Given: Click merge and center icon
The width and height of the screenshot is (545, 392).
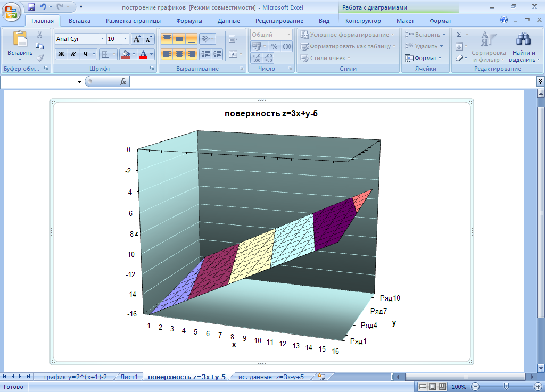Looking at the screenshot, I should (x=233, y=54).
